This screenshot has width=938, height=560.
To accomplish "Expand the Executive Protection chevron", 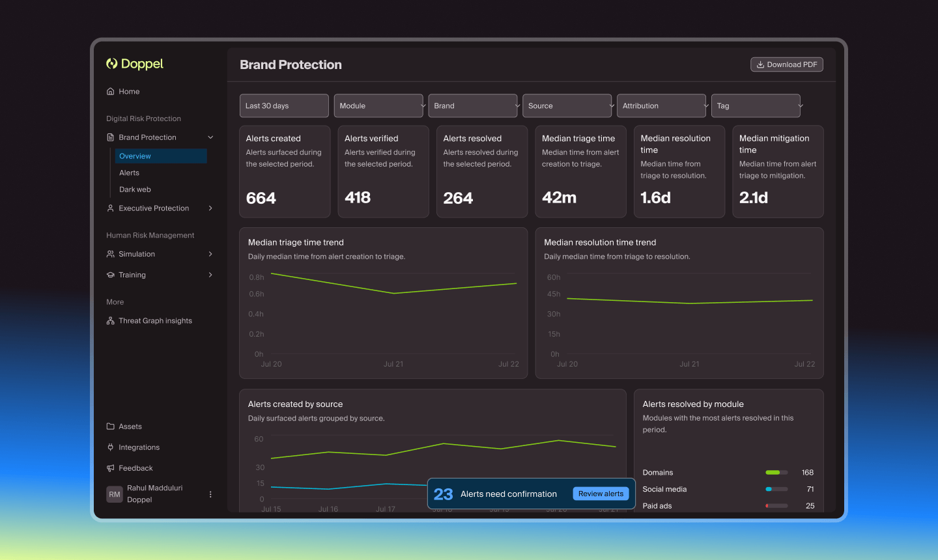I will [x=210, y=208].
